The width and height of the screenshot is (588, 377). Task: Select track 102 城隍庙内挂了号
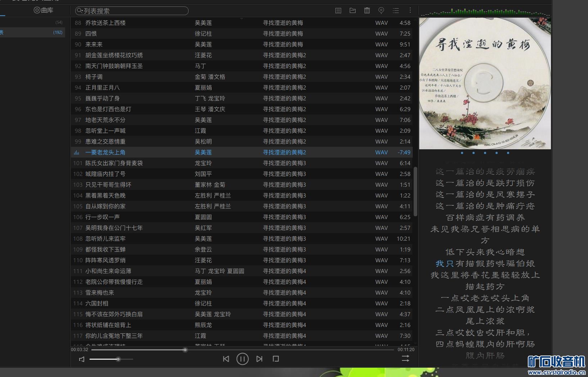pos(241,174)
